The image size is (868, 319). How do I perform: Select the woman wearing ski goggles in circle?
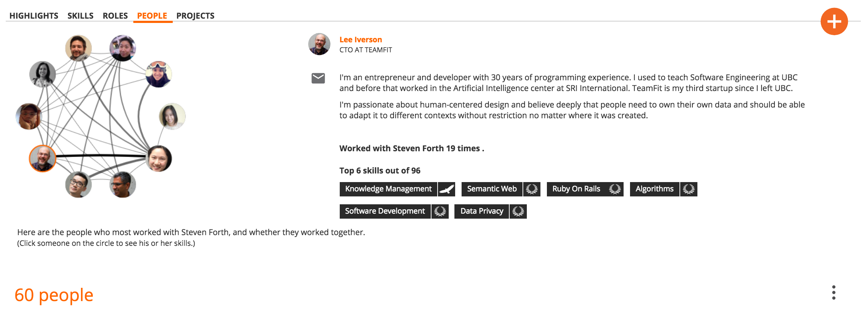[158, 74]
